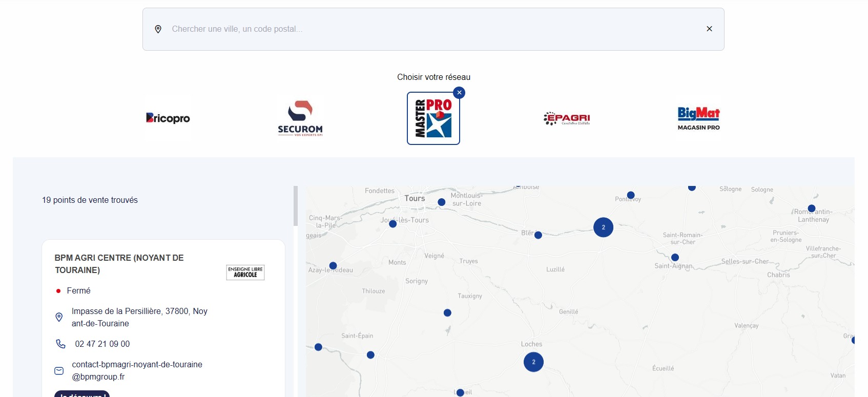Screen dimensions: 868x397
Task: Open the BPM AGRI CENTRE store title
Action: (x=119, y=264)
